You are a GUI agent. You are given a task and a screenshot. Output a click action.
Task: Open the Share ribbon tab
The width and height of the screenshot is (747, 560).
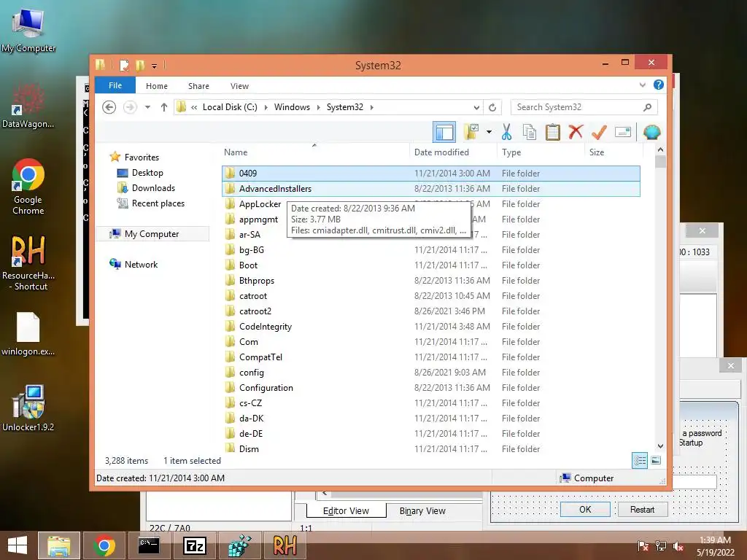[198, 86]
